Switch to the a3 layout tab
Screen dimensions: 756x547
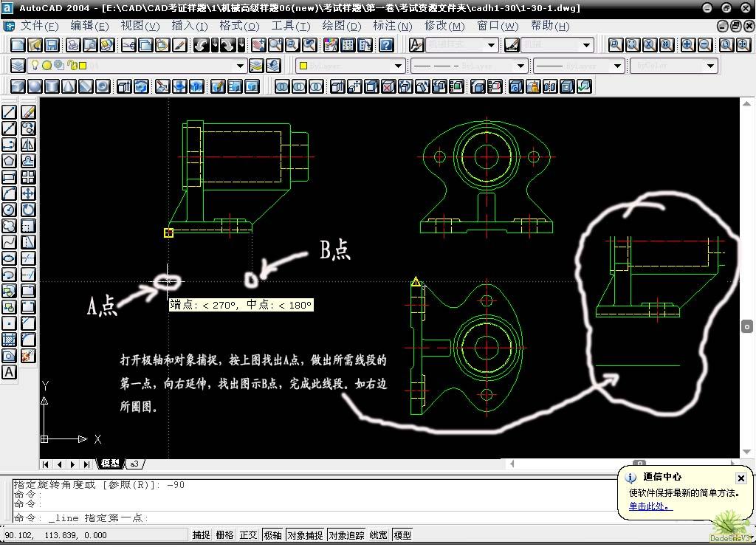134,464
